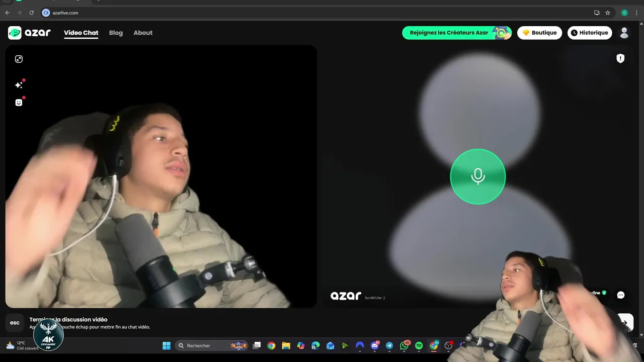Open Task View on the taskbar
The width and height of the screenshot is (644, 362).
[x=257, y=345]
